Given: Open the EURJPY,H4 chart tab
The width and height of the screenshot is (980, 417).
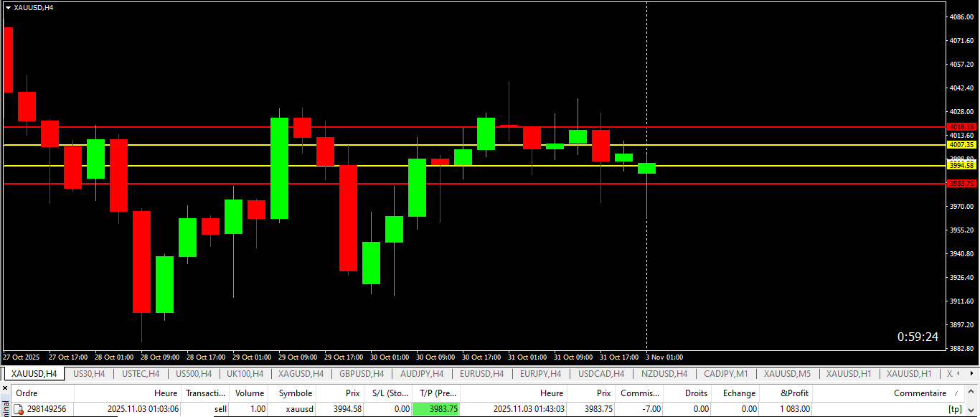Looking at the screenshot, I should coord(542,374).
